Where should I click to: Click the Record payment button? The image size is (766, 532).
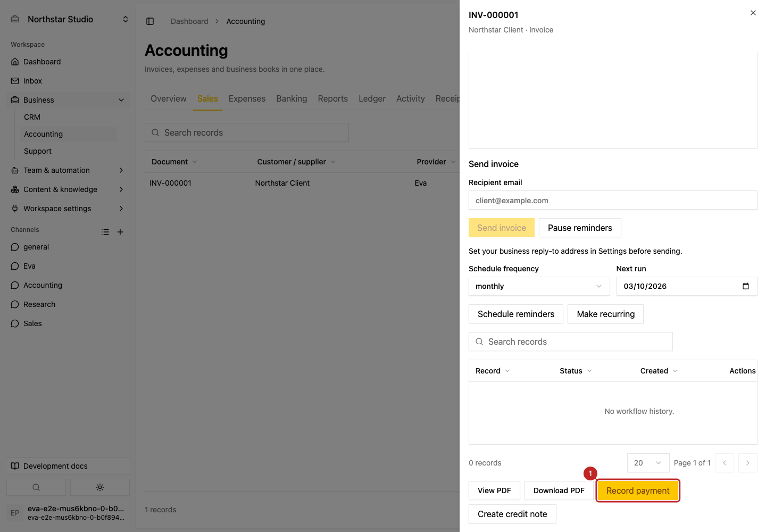click(x=638, y=491)
